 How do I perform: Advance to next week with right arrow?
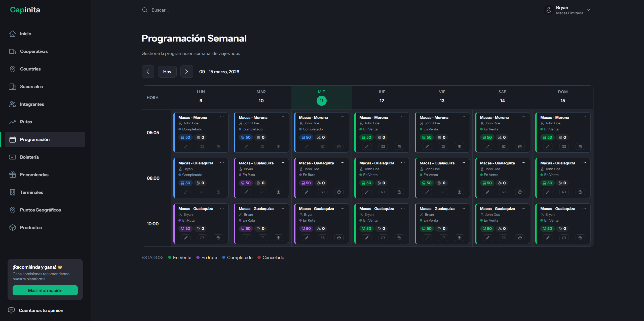tap(186, 72)
